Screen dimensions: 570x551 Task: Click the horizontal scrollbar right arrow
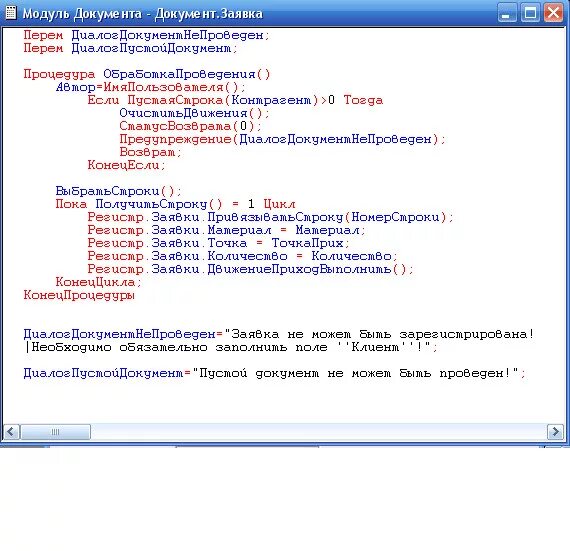tap(555, 431)
